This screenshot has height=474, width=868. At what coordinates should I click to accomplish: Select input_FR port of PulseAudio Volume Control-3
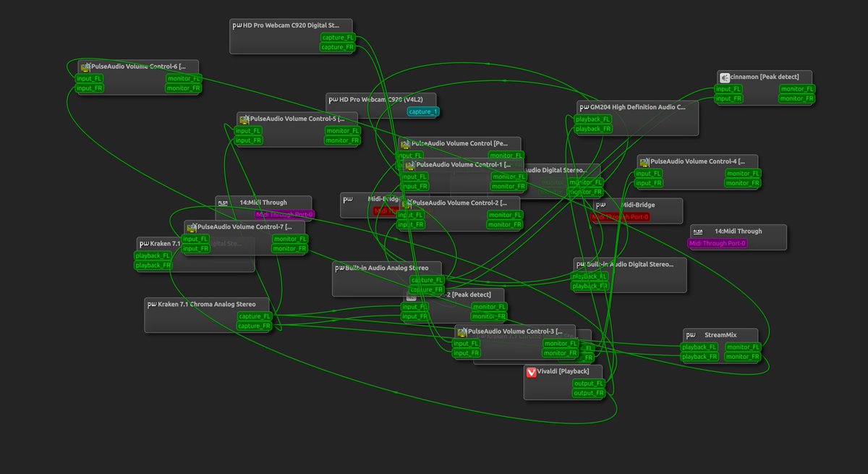click(x=467, y=353)
